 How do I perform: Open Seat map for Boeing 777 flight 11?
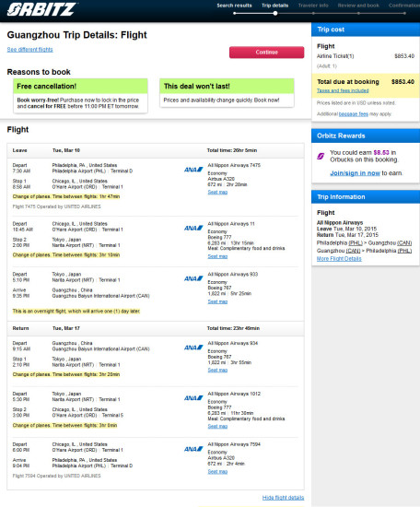point(217,256)
